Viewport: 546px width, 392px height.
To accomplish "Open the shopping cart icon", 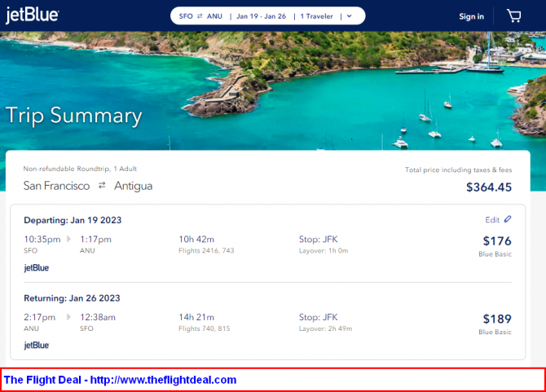I will click(x=513, y=16).
